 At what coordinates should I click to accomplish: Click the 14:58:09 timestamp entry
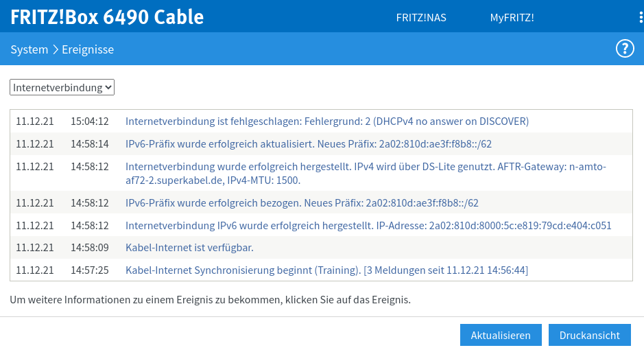tap(90, 248)
